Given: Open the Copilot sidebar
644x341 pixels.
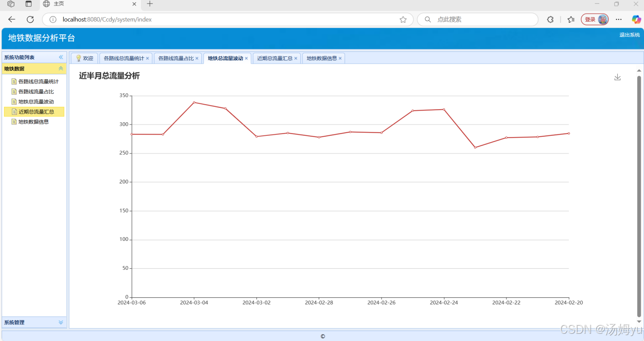Looking at the screenshot, I should coord(636,19).
